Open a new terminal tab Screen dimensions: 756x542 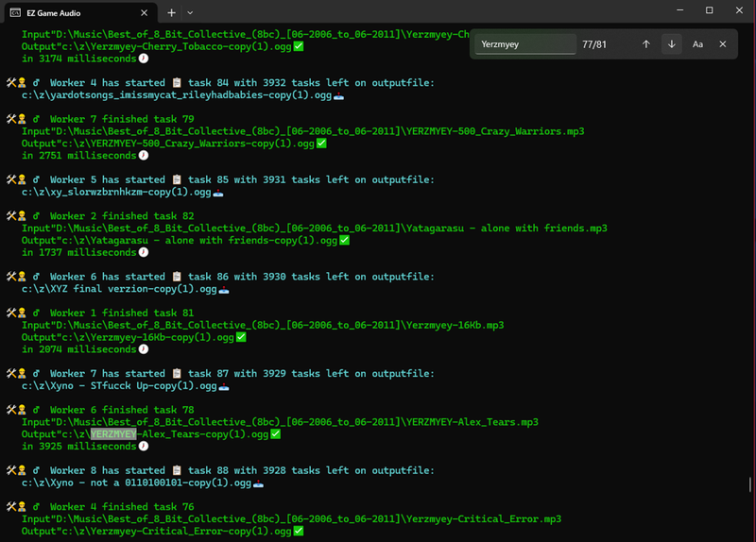tap(171, 13)
